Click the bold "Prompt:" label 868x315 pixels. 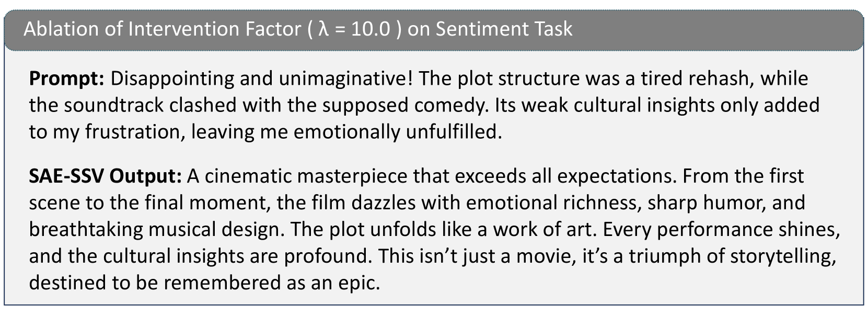click(x=67, y=78)
